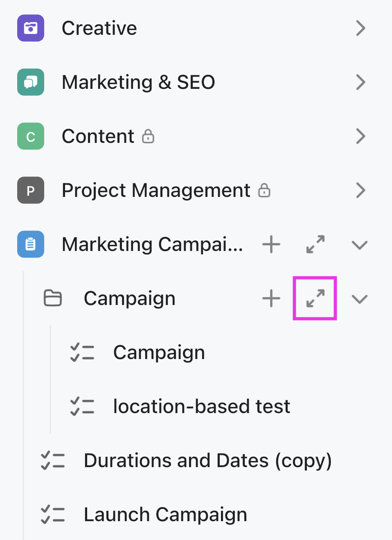Collapse the Marketing Campaigns list chevron
392x540 pixels.
coord(359,244)
